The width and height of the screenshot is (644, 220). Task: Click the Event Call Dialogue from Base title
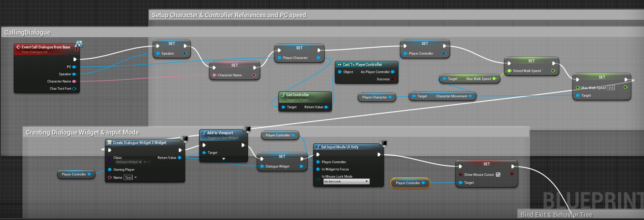pos(46,47)
